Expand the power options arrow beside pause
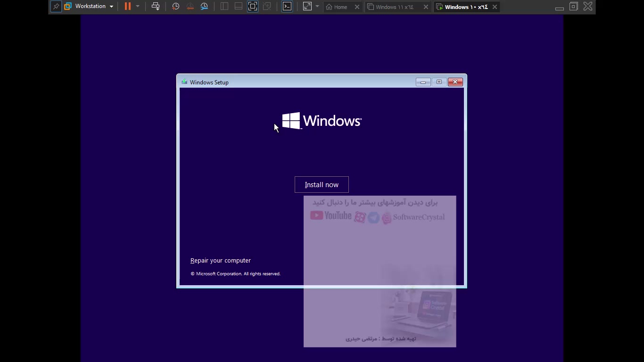This screenshot has width=644, height=362. click(x=138, y=7)
